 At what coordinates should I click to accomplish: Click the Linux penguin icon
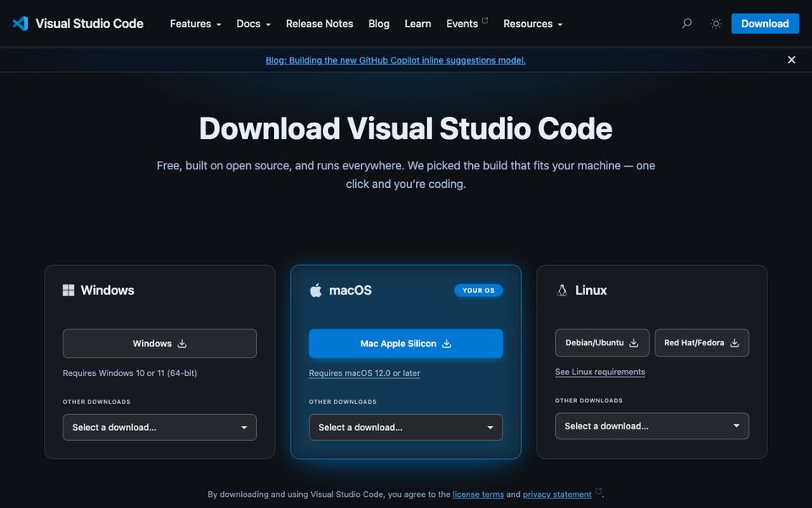562,290
